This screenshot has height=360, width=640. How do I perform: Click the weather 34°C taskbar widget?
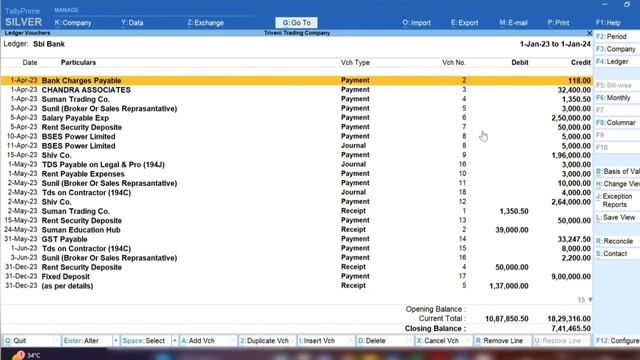27,355
